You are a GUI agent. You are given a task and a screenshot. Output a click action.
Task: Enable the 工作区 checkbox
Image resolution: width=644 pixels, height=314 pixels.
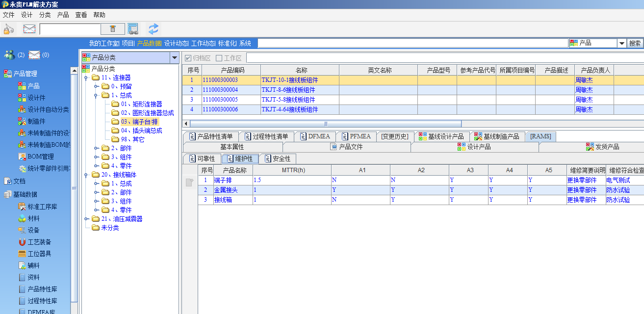(x=219, y=58)
